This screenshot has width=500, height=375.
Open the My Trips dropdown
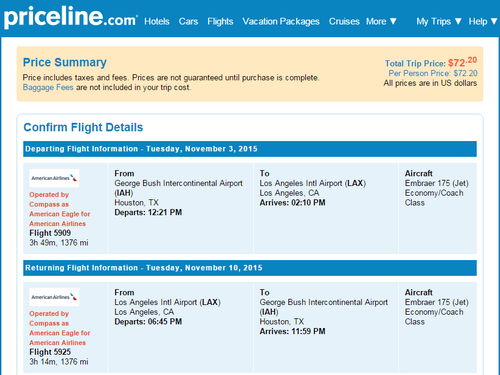[x=439, y=21]
